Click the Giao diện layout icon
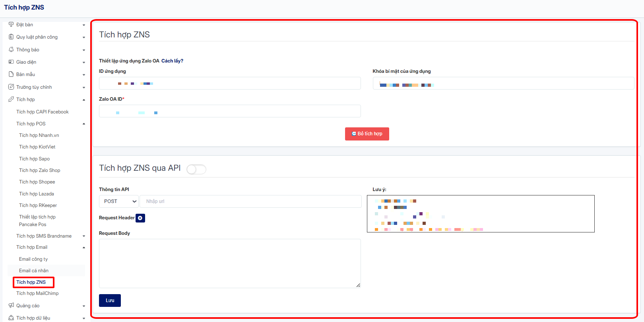Screen dimensions: 644x322 click(11, 62)
